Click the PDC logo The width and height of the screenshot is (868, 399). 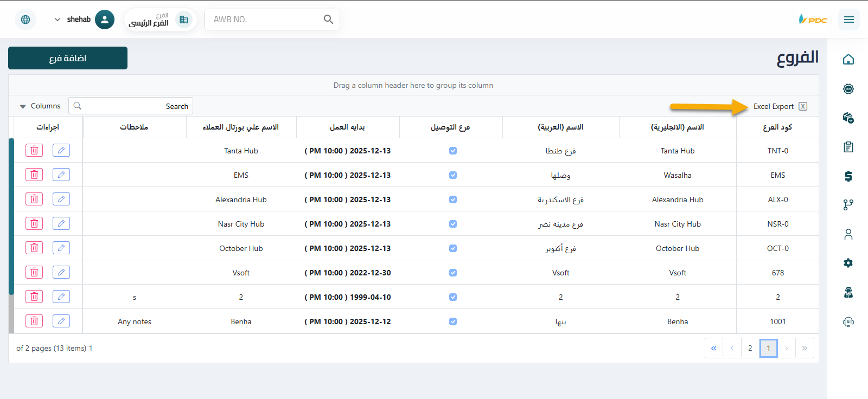pyautogui.click(x=813, y=20)
